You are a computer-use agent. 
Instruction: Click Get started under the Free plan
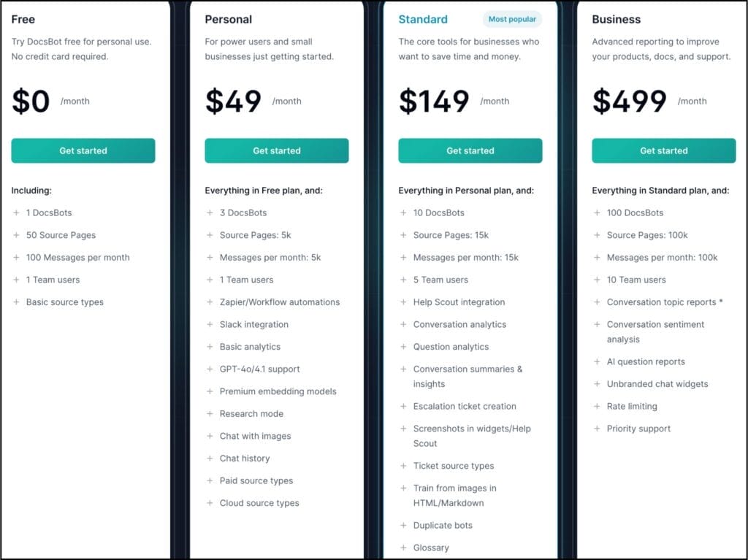point(83,150)
